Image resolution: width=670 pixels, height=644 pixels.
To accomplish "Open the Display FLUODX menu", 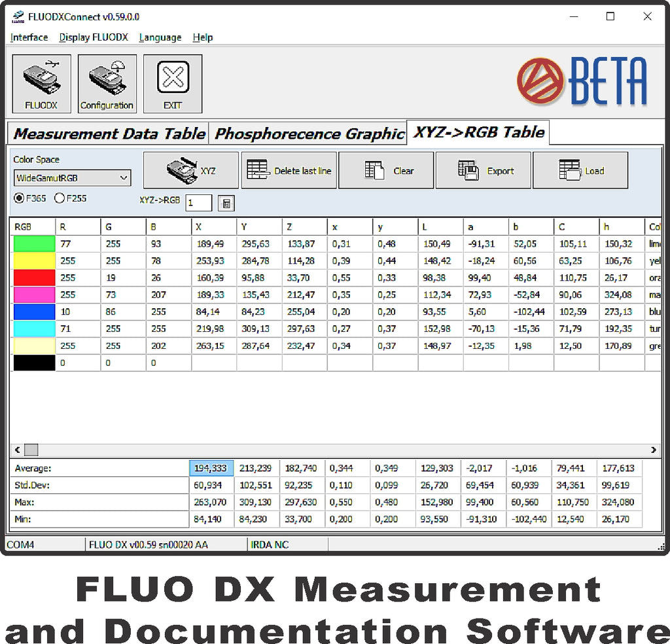I will click(94, 37).
